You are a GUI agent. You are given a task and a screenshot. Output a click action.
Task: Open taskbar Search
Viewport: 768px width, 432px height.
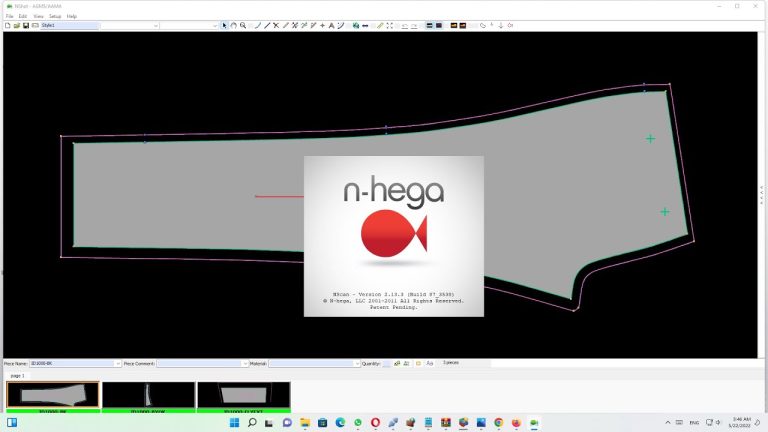pos(252,422)
